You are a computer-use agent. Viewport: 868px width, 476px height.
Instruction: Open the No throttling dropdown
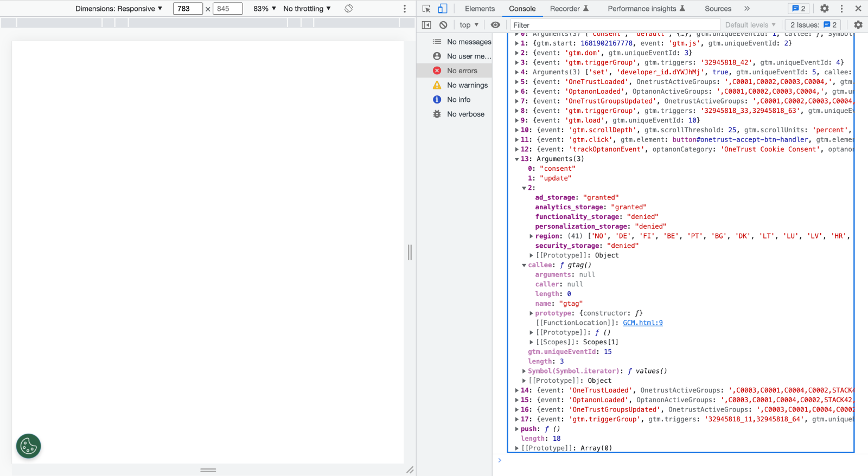coord(307,9)
